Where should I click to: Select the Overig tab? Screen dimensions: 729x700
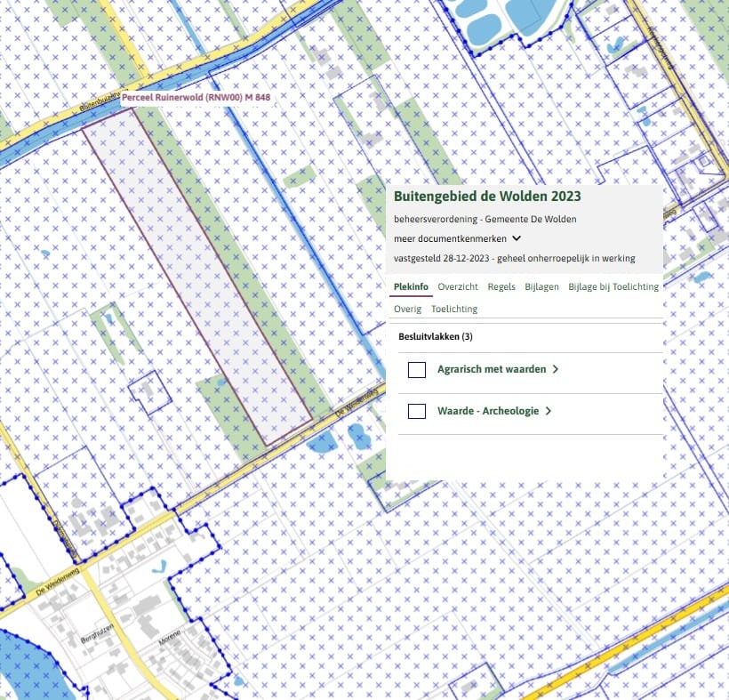[407, 310]
